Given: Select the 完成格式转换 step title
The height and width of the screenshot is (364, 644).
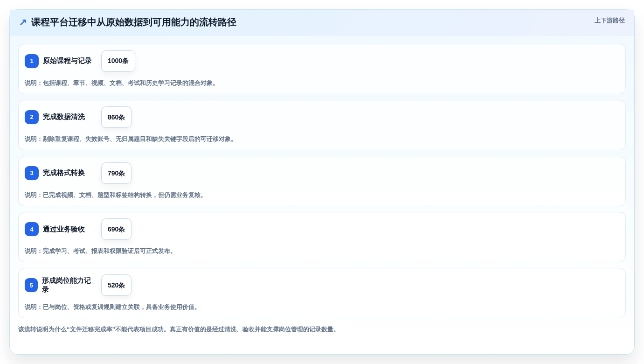Looking at the screenshot, I should pyautogui.click(x=64, y=173).
